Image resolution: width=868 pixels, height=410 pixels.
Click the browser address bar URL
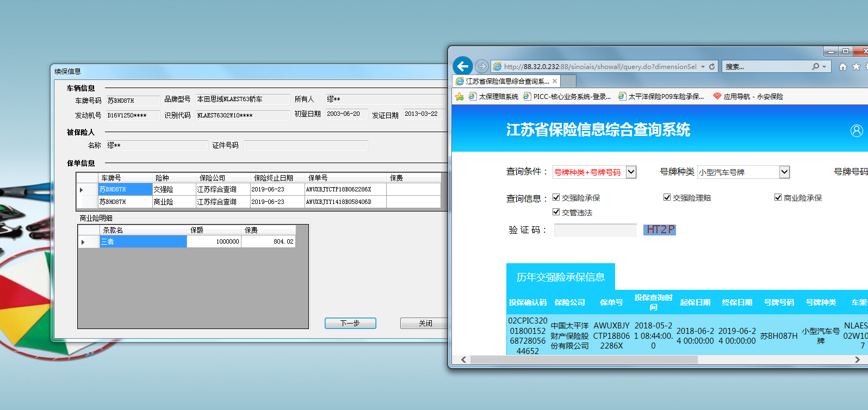tap(600, 66)
